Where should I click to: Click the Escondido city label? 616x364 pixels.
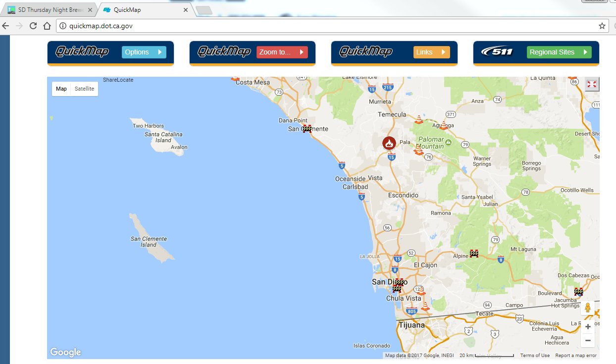point(403,195)
